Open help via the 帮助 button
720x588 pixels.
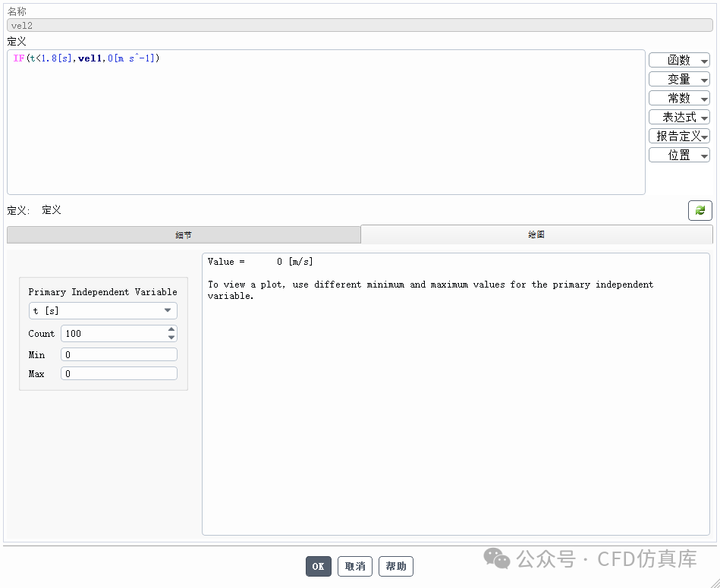pyautogui.click(x=396, y=567)
